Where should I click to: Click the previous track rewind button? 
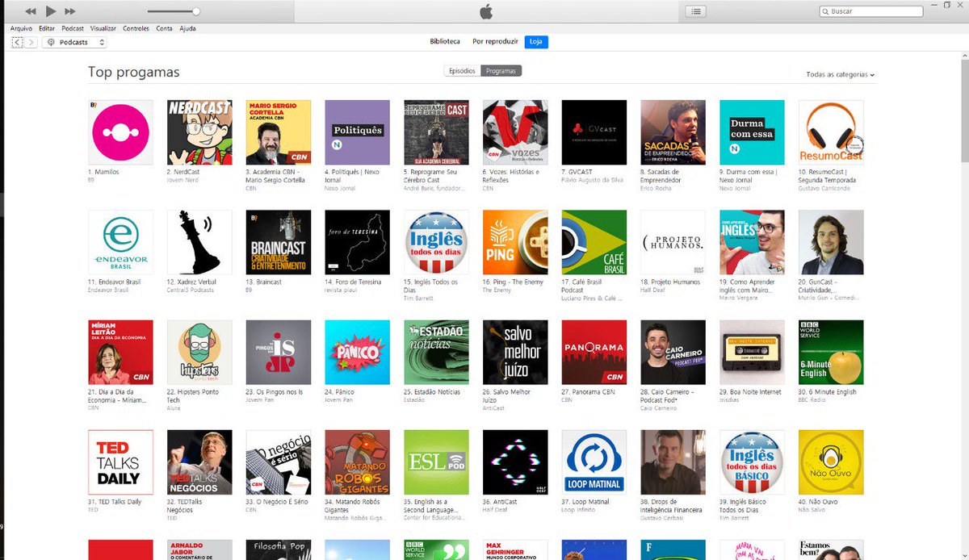[x=31, y=11]
